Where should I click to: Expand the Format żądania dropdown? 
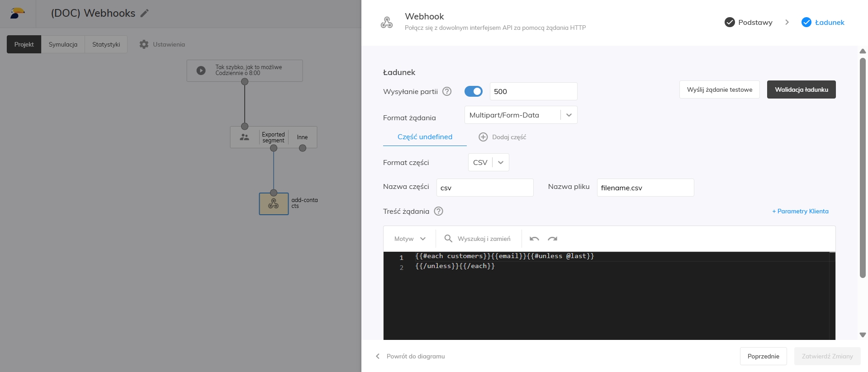point(569,115)
